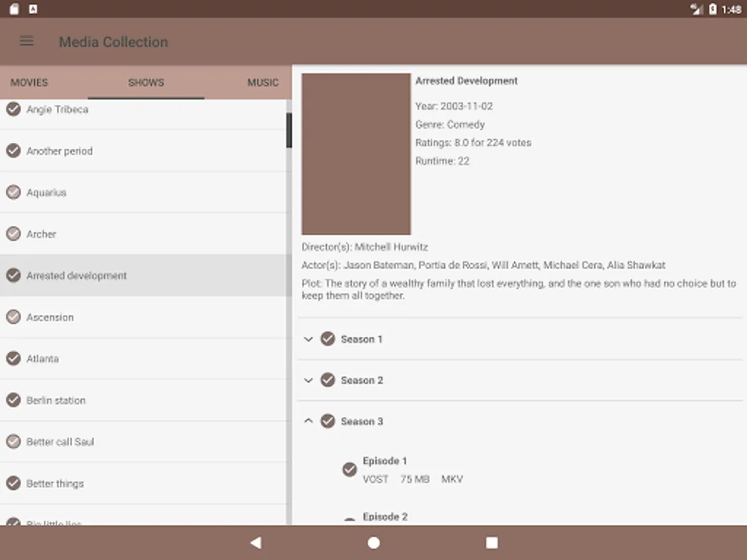
Task: Click the VOST label under Episode 1
Action: click(x=375, y=479)
